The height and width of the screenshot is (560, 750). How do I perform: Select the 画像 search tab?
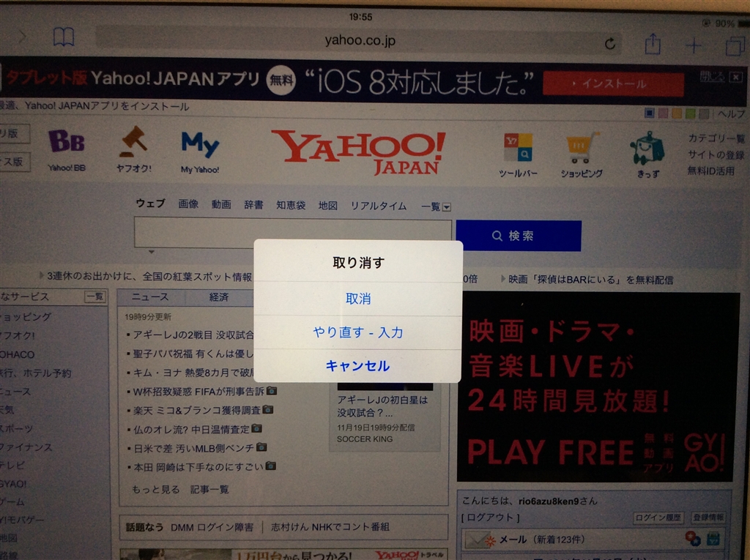pos(188,204)
